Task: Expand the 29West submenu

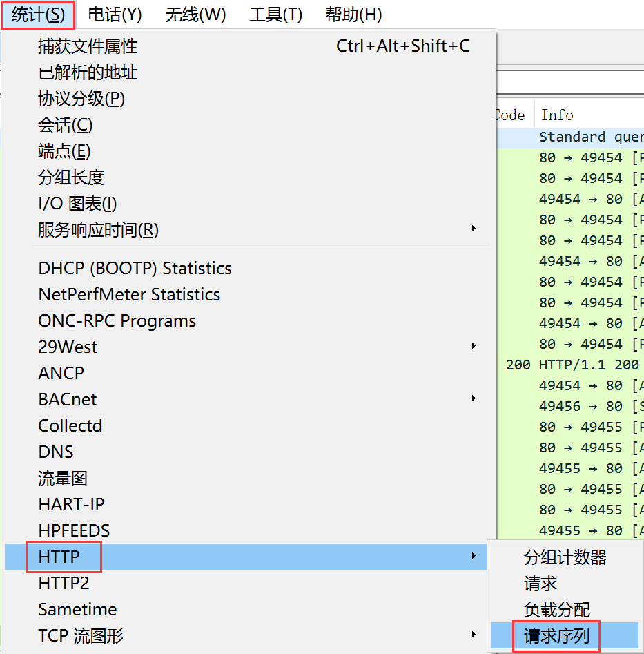Action: (68, 347)
